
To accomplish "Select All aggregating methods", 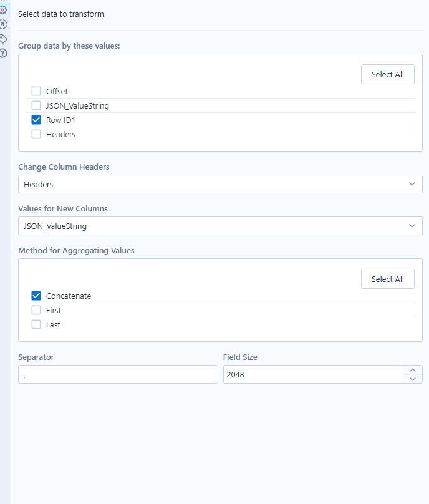I will [x=387, y=279].
